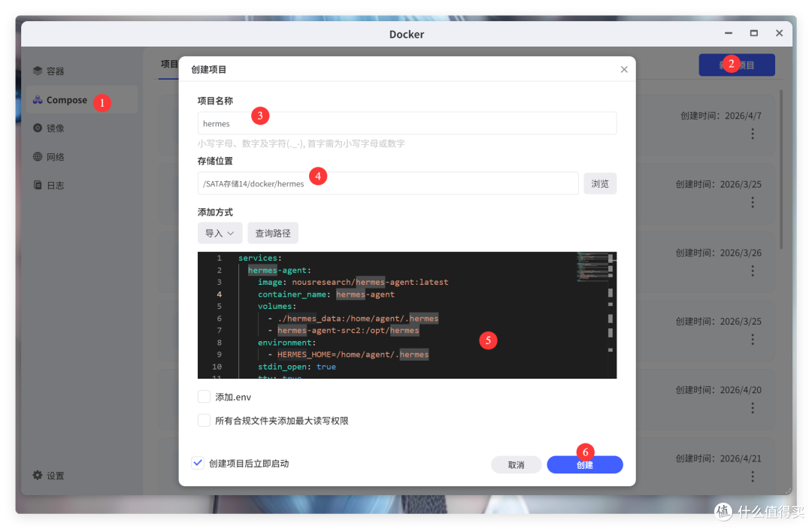This screenshot has height=529, width=812.
Task: Click the image: nousresearch/hermes-agent:latest line
Action: pyautogui.click(x=353, y=282)
